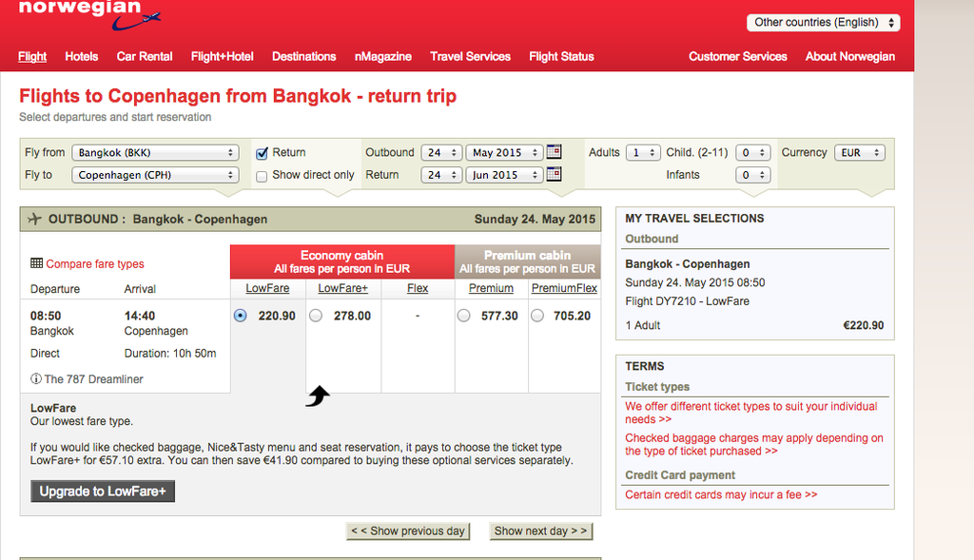Enable the Show direct only checkbox
The height and width of the screenshot is (560, 974).
tap(262, 176)
